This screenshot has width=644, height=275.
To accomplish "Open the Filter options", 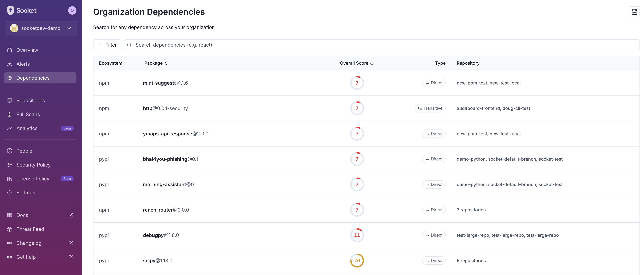I will 107,45.
